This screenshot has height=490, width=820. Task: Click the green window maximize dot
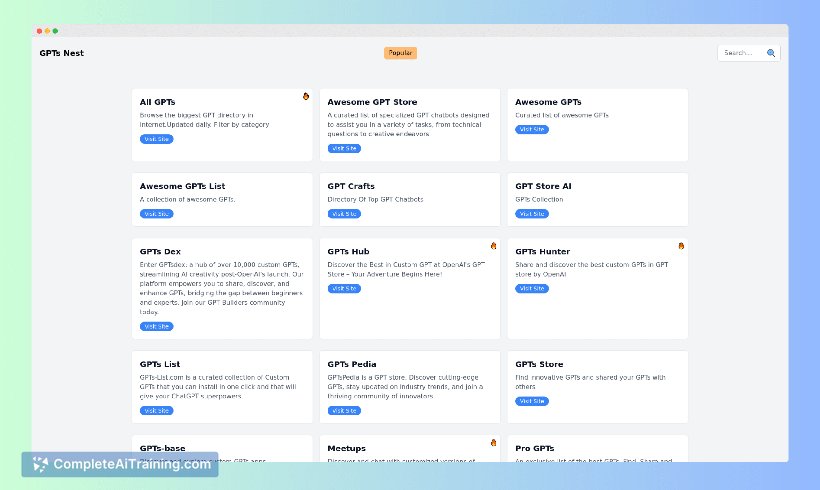pyautogui.click(x=55, y=31)
